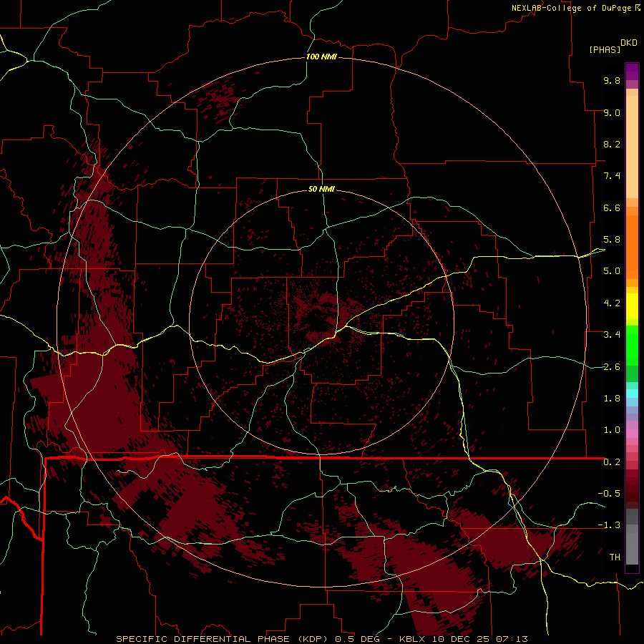Click the pink segment of the color bar
Viewport: 644px width, 644px height.
click(632, 434)
